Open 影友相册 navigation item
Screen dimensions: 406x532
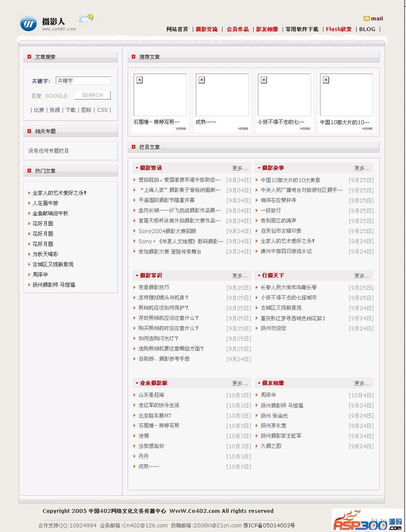pyautogui.click(x=267, y=29)
